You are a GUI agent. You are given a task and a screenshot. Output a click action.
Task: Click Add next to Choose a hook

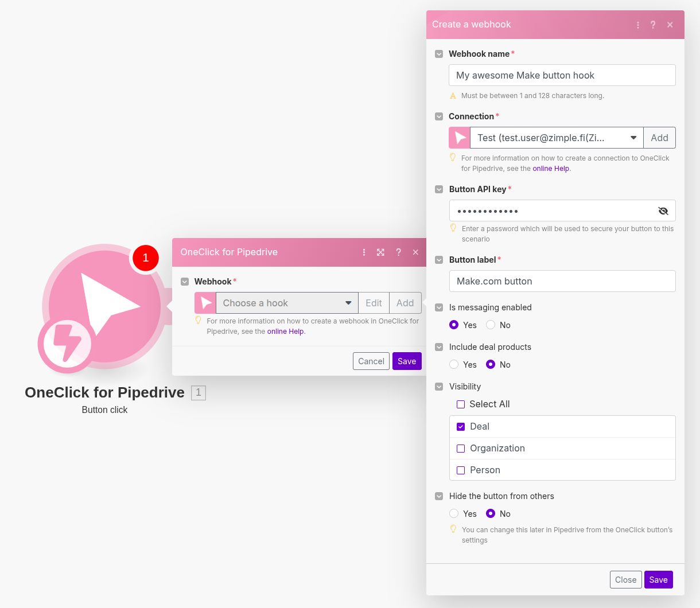[405, 303]
